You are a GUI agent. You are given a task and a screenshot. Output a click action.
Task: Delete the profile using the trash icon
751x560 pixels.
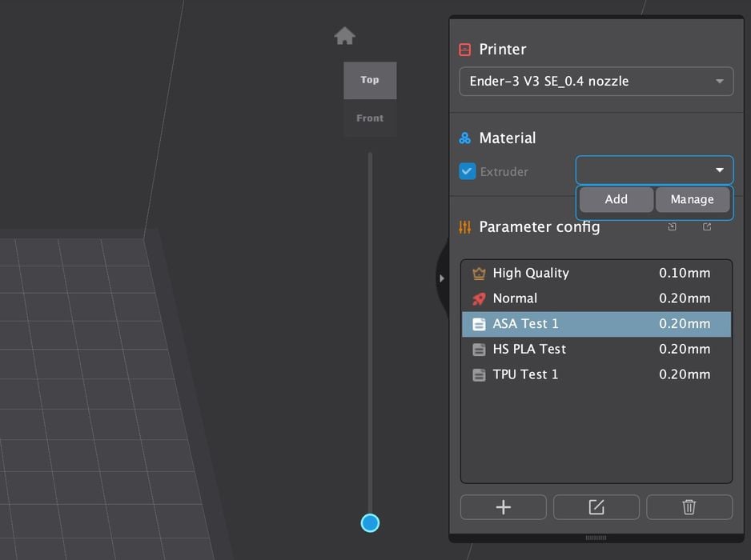click(689, 507)
